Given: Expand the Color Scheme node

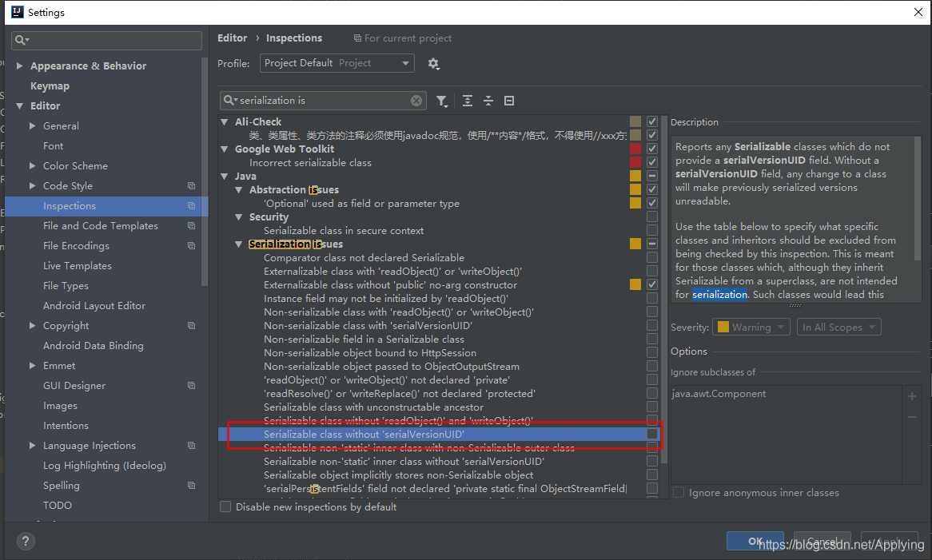Looking at the screenshot, I should click(x=33, y=165).
